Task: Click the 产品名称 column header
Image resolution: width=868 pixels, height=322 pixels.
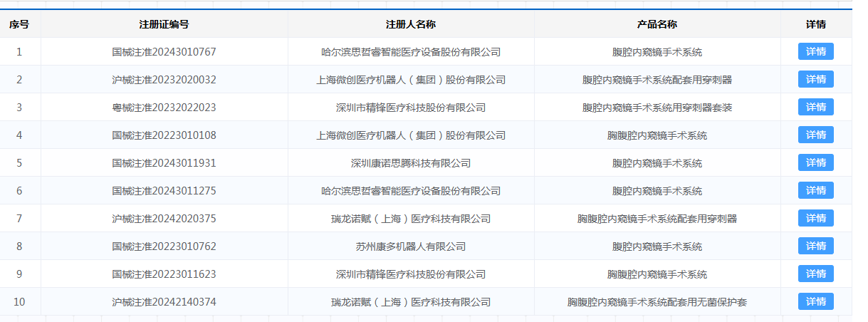Action: pos(657,24)
